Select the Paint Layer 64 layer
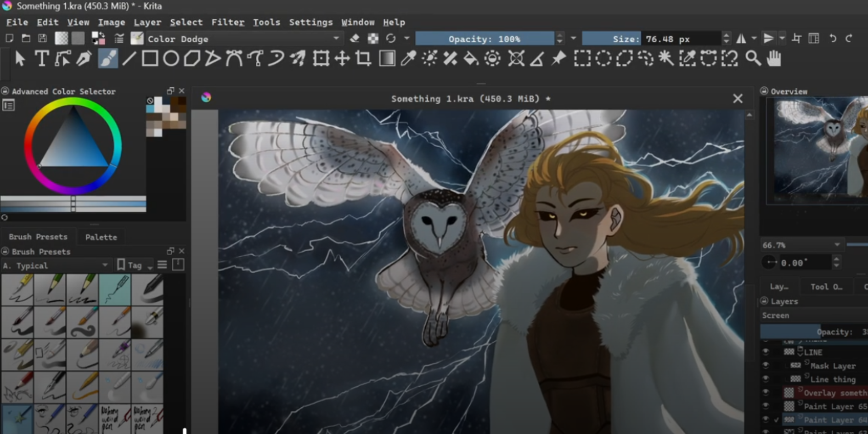868x434 pixels. 828,420
